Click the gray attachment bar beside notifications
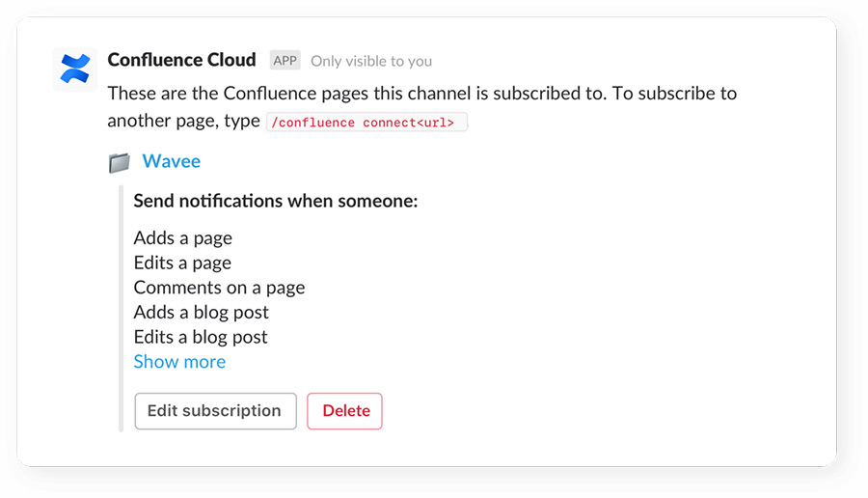 122,309
